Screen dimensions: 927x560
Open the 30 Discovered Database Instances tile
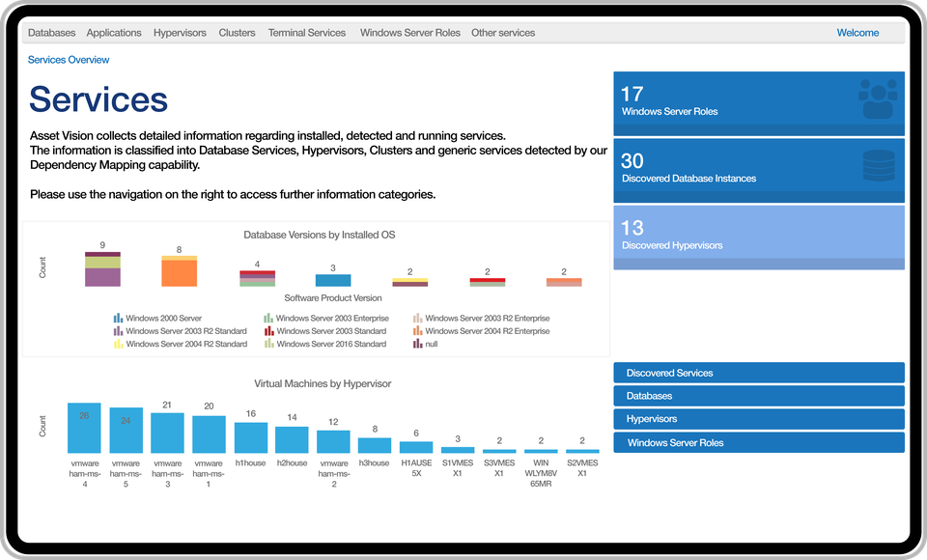(759, 170)
